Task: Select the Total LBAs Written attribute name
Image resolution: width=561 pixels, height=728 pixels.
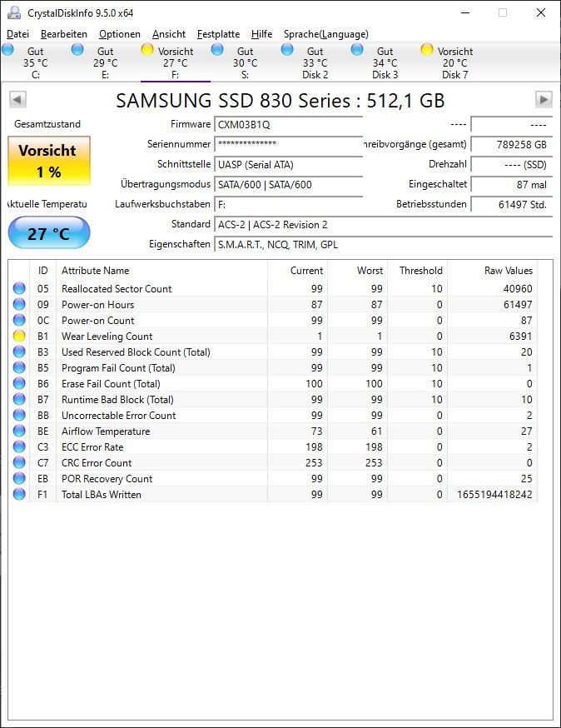Action: tap(102, 495)
